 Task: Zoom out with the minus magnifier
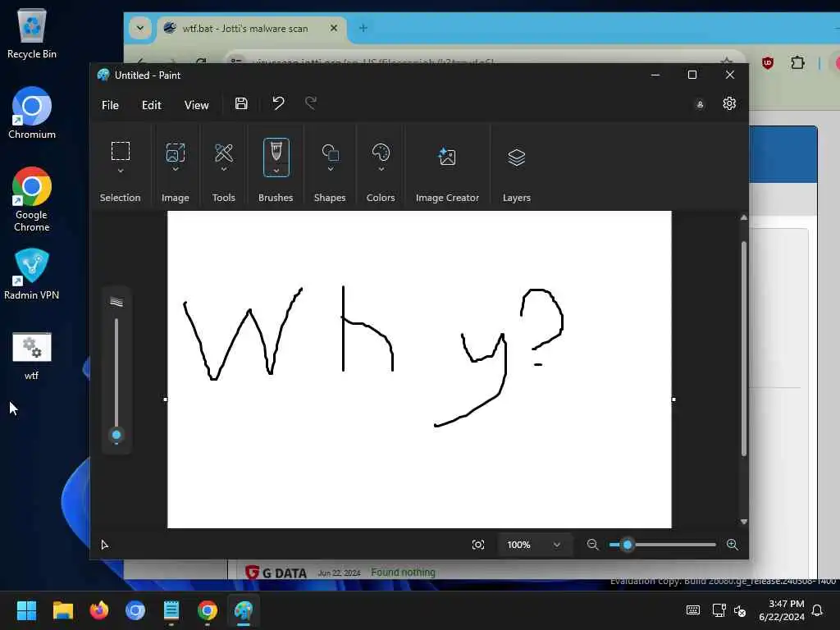pyautogui.click(x=592, y=545)
